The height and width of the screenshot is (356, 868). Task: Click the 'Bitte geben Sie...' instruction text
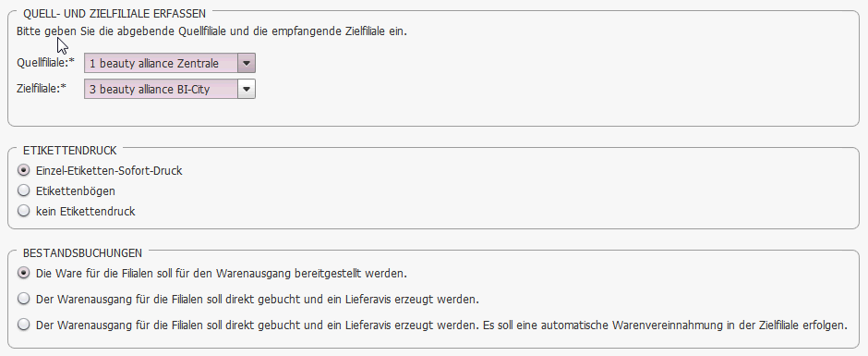(x=211, y=31)
